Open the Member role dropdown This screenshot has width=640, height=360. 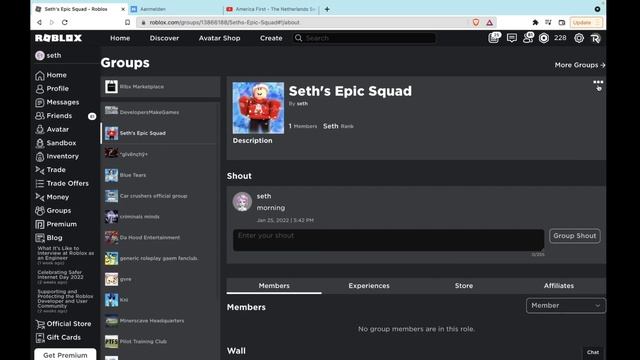click(x=565, y=306)
